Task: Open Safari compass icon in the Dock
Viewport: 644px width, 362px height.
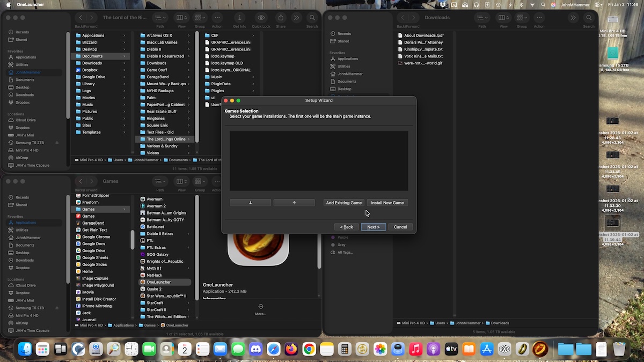Action: pyautogui.click(x=273, y=349)
